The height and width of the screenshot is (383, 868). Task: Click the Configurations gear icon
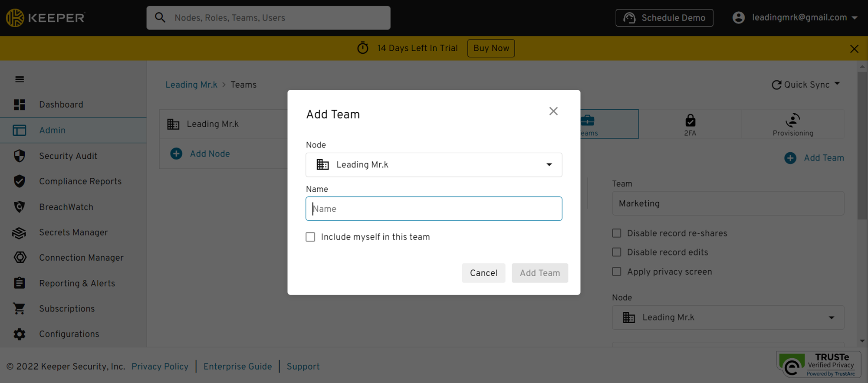[x=20, y=334]
